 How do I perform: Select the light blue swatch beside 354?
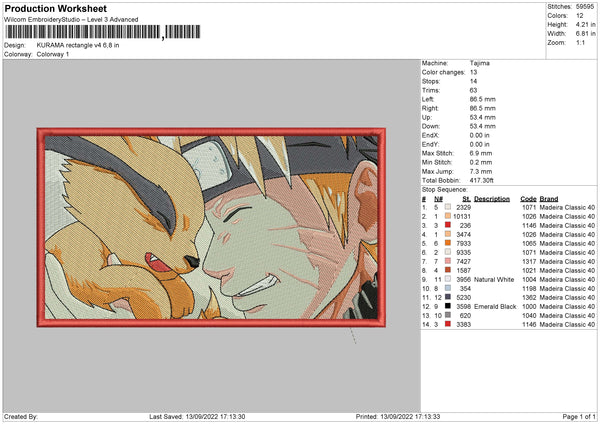[448, 288]
